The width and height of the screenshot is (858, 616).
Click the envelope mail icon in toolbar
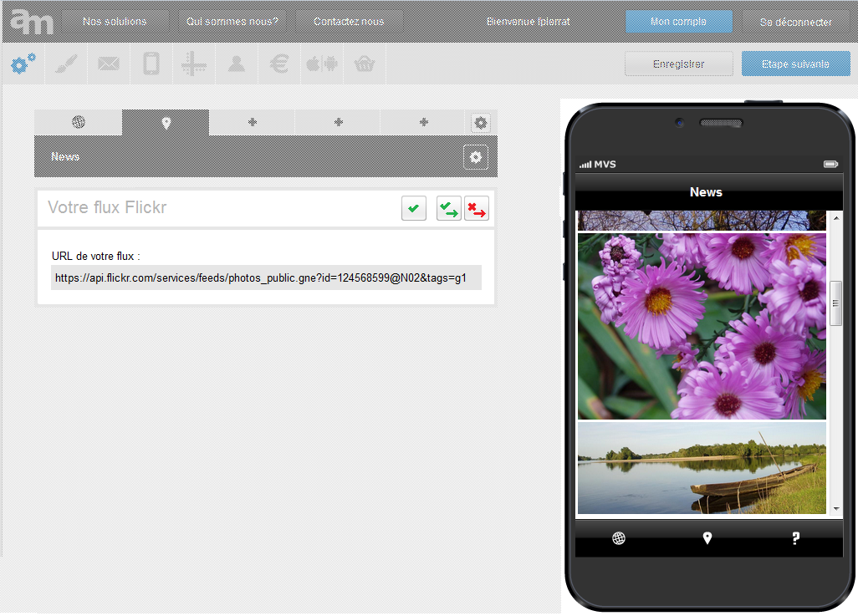pyautogui.click(x=109, y=64)
